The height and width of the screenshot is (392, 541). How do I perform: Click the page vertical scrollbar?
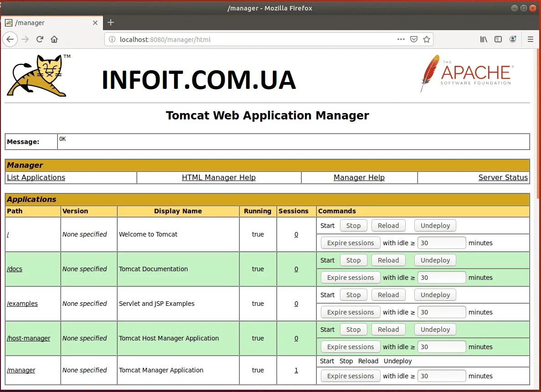click(x=539, y=124)
